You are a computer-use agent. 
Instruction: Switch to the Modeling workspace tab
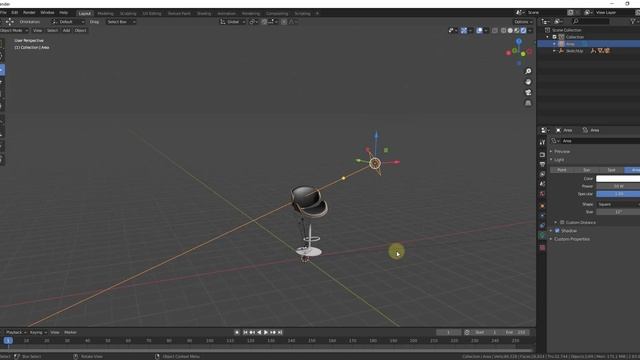tap(105, 13)
